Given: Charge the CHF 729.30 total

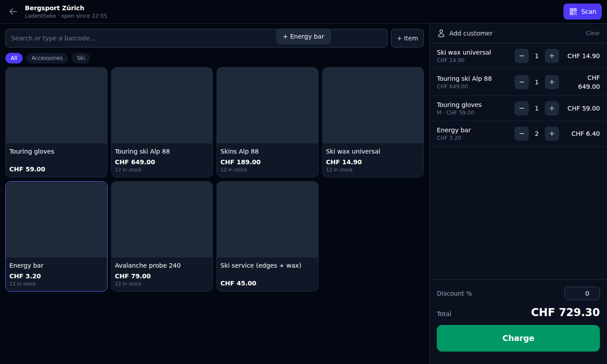Looking at the screenshot, I should 518,338.
